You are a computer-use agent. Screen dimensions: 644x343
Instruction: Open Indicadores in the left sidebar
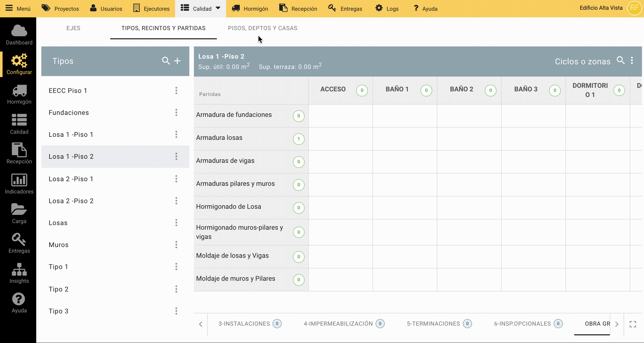pos(19,184)
